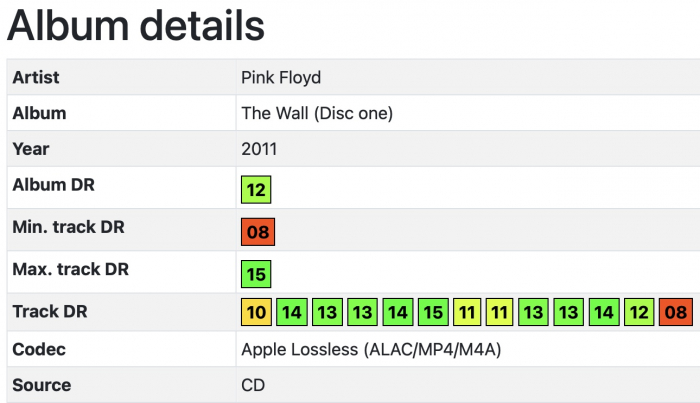This screenshot has width=700, height=403.
Task: Click the Artist row label
Action: [36, 77]
